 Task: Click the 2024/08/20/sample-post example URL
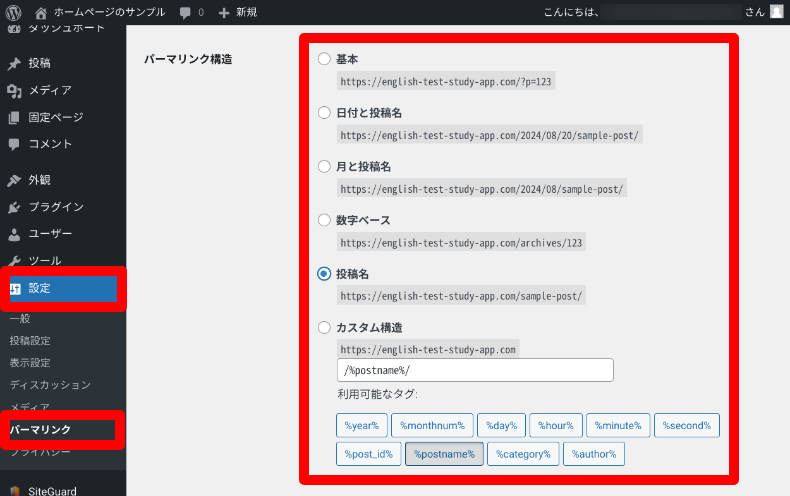click(x=490, y=135)
